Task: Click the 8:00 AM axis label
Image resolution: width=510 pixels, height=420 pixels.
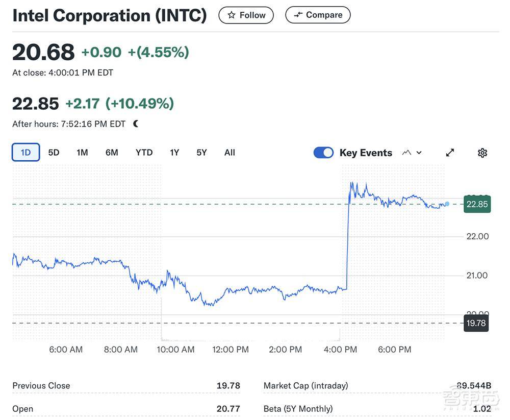Action: [121, 350]
